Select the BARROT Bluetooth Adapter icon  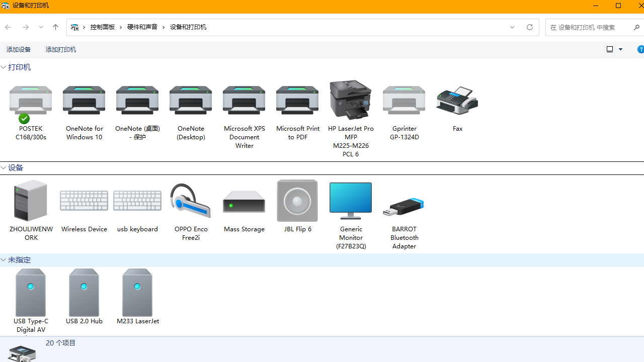(x=404, y=206)
